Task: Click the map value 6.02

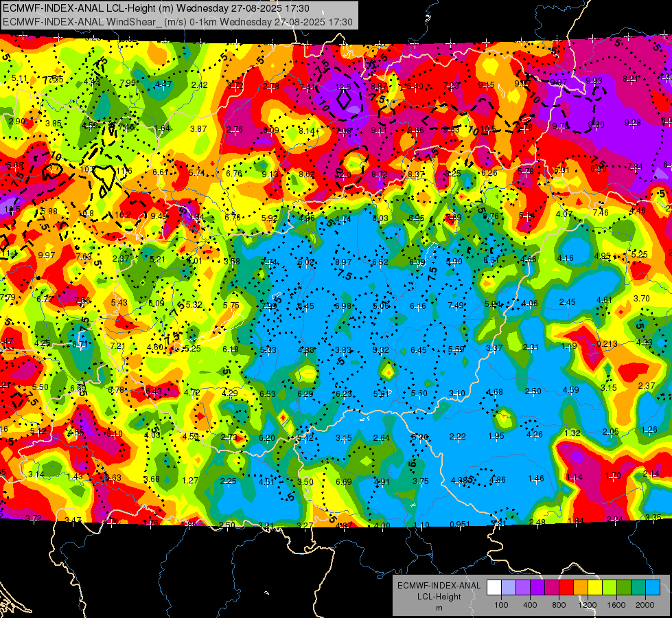Action: point(306,262)
